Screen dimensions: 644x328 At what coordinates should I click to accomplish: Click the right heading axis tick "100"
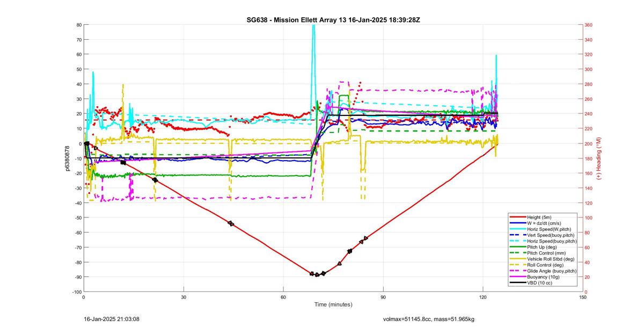click(589, 217)
